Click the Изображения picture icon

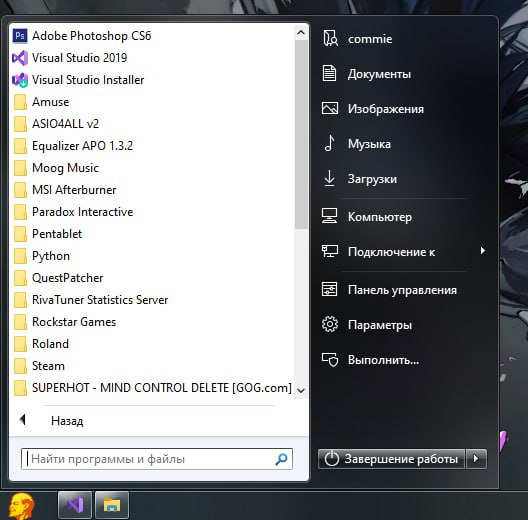(330, 108)
